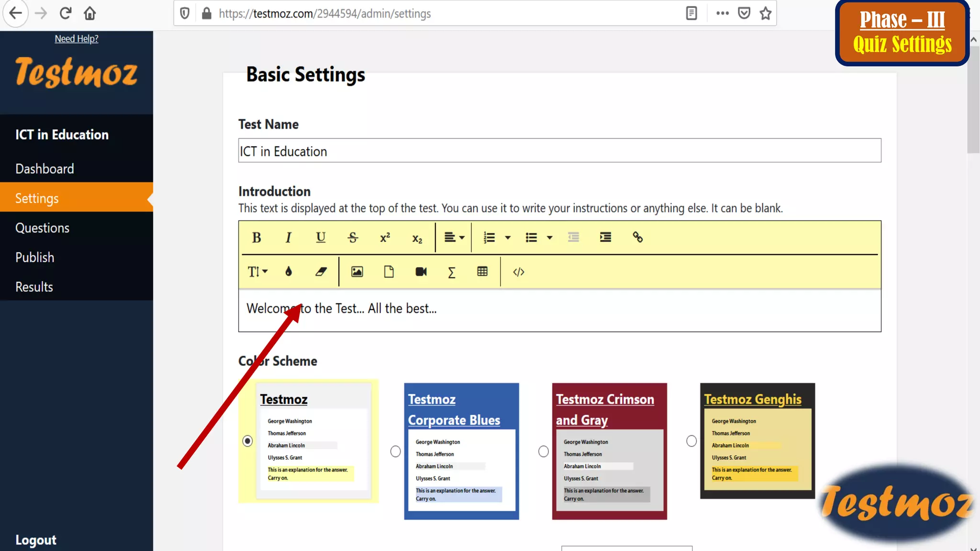980x551 pixels.
Task: Open the font size (TI) dropdown
Action: pos(257,272)
